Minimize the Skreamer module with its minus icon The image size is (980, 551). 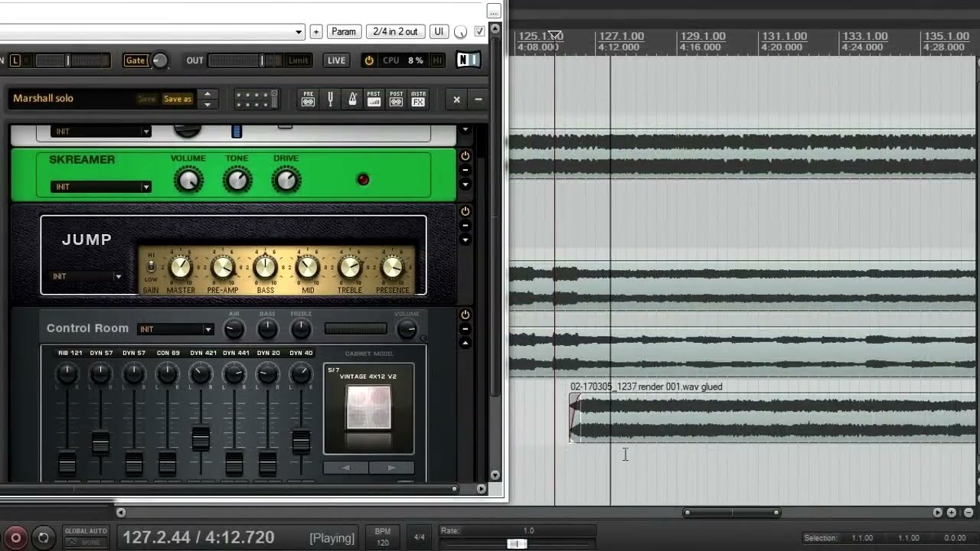pyautogui.click(x=465, y=170)
